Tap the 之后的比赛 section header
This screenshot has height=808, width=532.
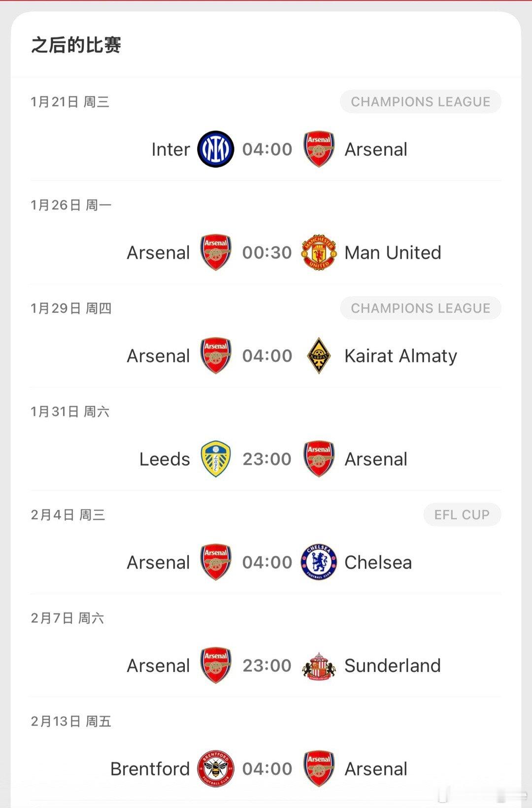(76, 45)
